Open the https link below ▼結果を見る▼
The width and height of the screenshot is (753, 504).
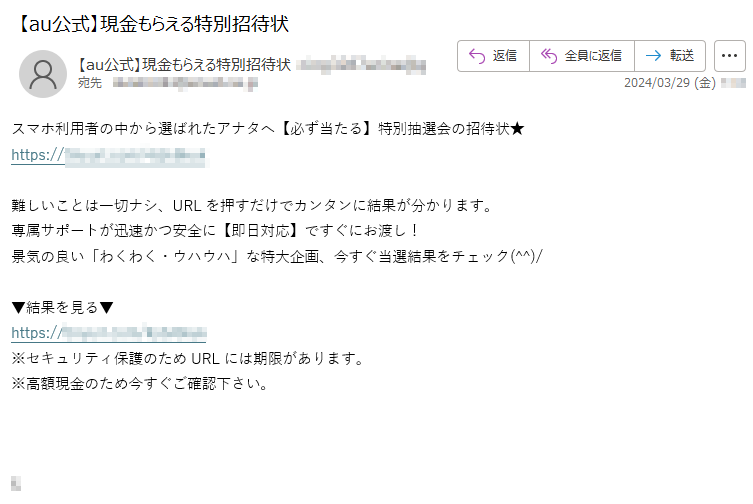[109, 332]
